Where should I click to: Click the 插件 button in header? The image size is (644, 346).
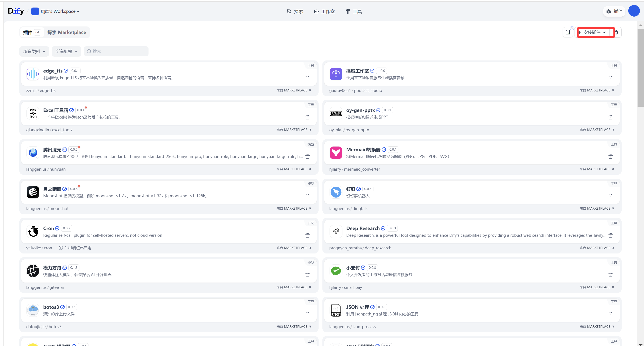[x=614, y=11]
